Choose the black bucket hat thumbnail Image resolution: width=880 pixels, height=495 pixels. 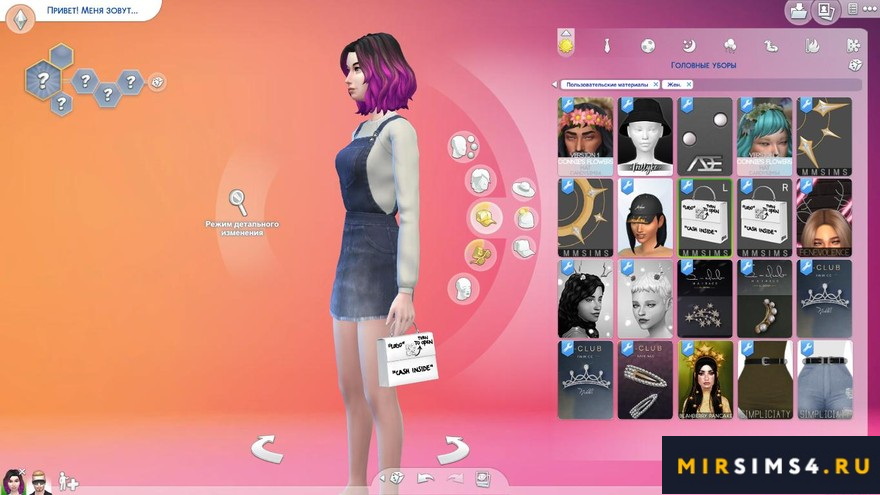pyautogui.click(x=645, y=136)
